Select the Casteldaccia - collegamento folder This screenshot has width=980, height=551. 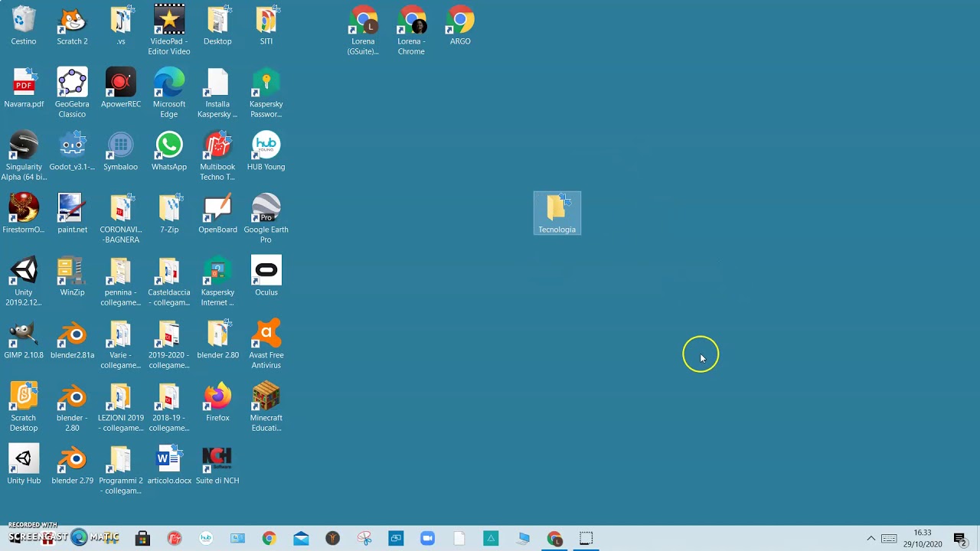(169, 282)
